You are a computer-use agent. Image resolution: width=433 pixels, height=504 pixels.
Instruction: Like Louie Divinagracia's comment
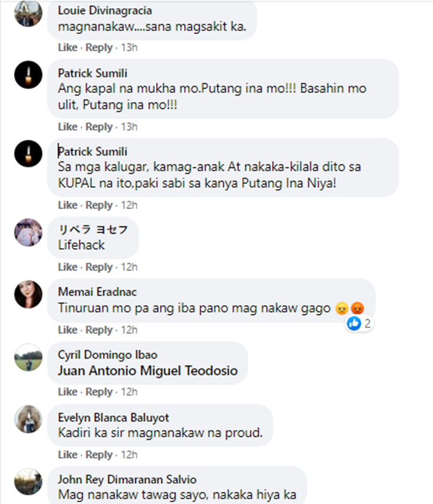pyautogui.click(x=68, y=47)
